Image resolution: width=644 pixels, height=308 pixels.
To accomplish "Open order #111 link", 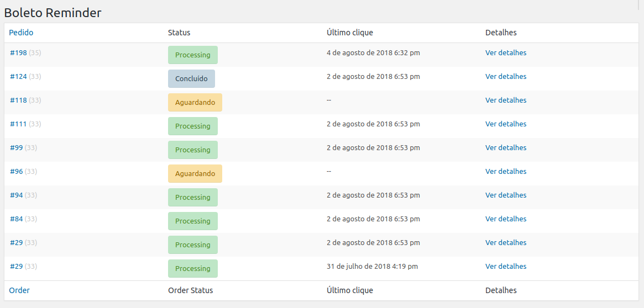I will (x=18, y=124).
